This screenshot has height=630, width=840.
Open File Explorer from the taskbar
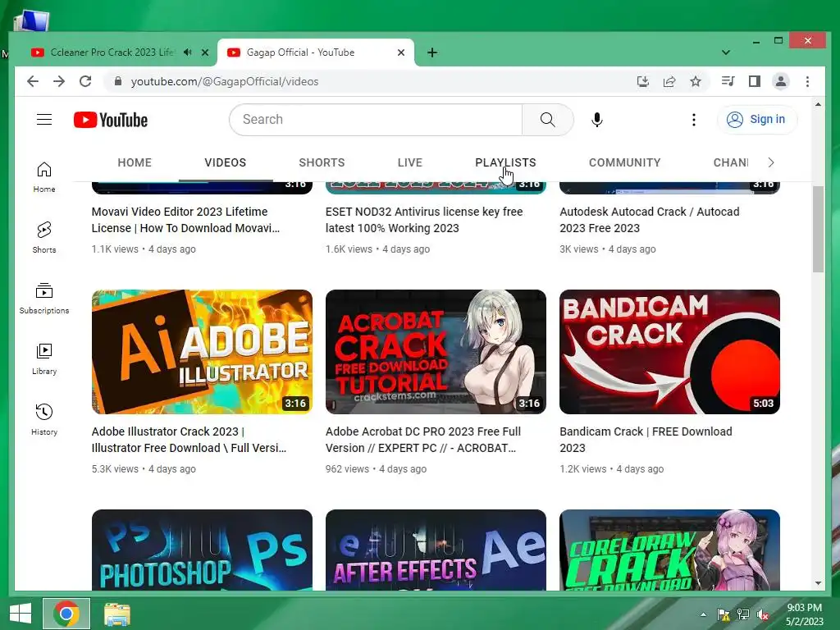pyautogui.click(x=116, y=614)
